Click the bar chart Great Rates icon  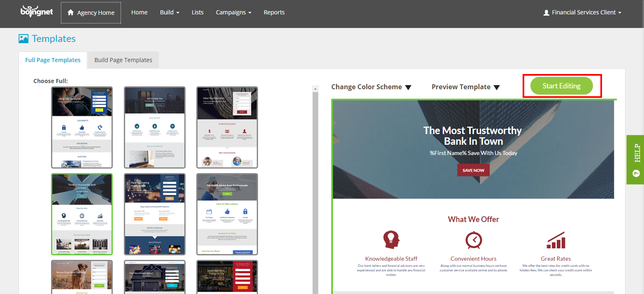pyautogui.click(x=556, y=240)
